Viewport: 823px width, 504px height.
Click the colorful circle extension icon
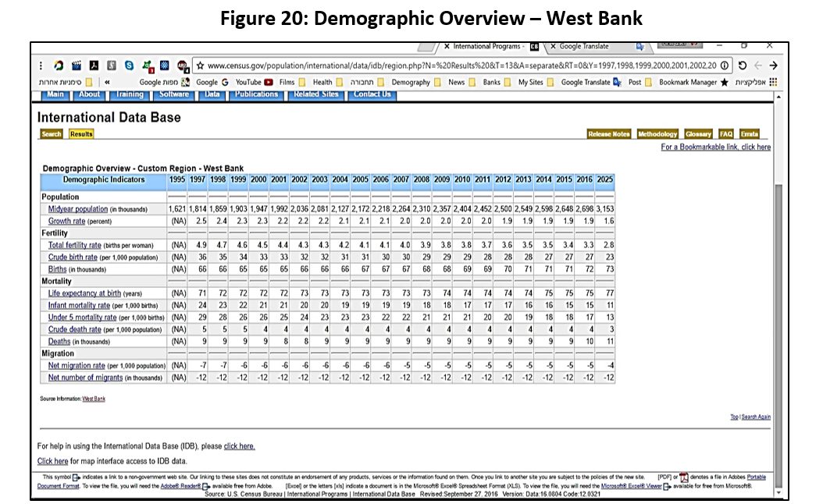click(59, 66)
